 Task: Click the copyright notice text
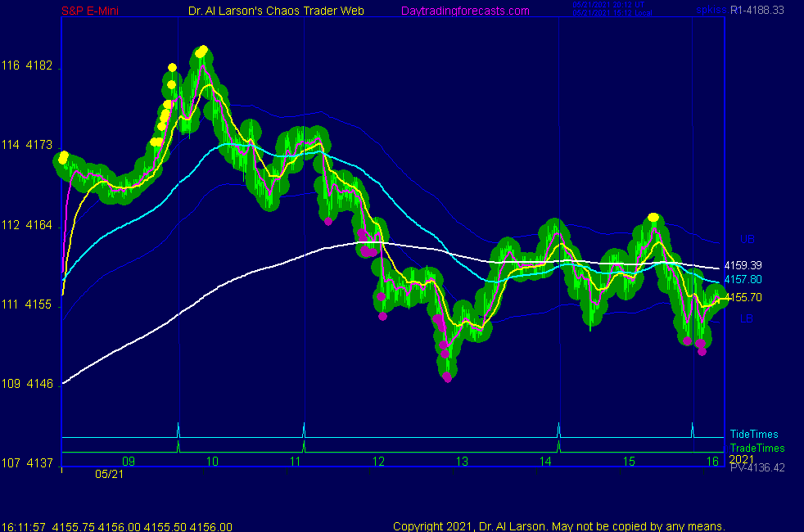(559, 526)
